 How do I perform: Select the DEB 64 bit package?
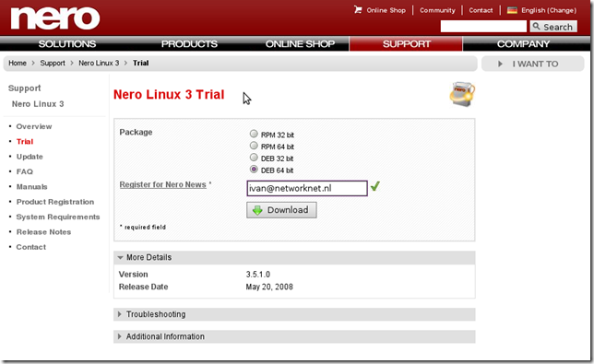(x=254, y=170)
